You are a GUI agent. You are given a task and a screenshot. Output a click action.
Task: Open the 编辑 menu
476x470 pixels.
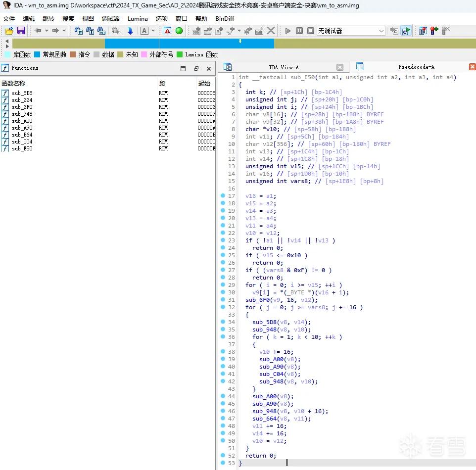pyautogui.click(x=29, y=19)
